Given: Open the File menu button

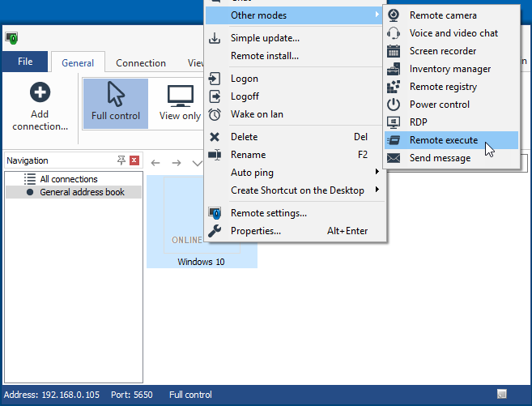Looking at the screenshot, I should [x=25, y=62].
